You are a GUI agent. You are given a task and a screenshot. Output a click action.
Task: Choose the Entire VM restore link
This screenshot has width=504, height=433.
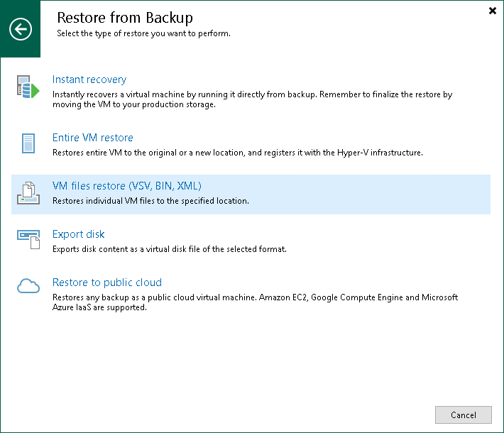tap(93, 138)
